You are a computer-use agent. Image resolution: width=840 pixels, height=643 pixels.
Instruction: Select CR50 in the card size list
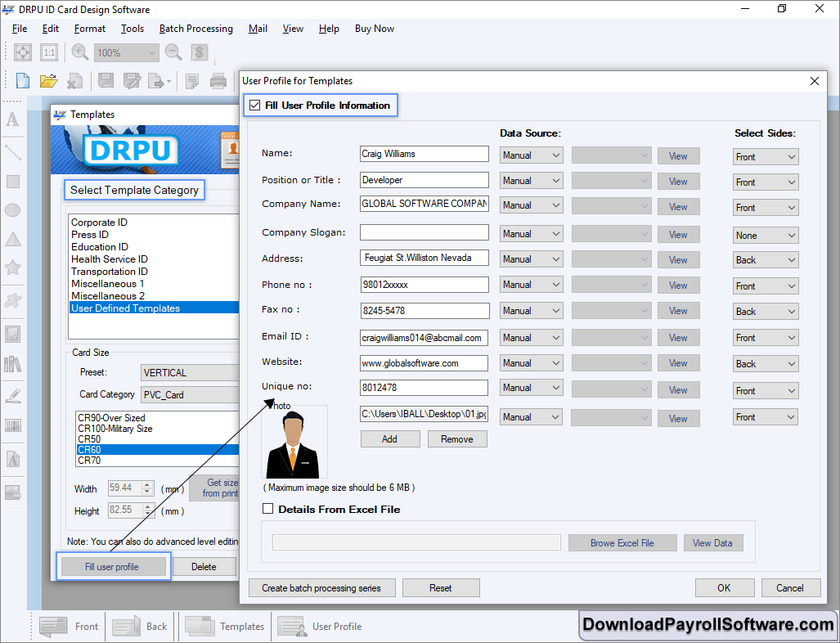90,438
